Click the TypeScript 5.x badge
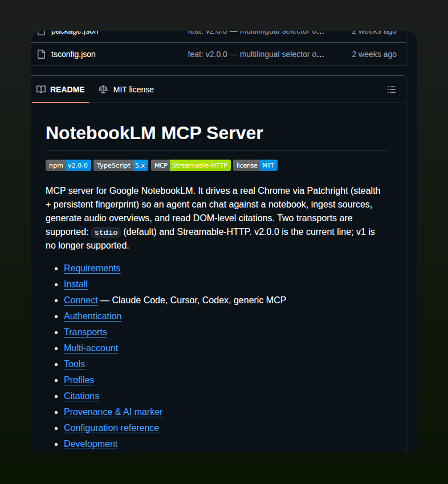The image size is (448, 484). click(x=121, y=165)
